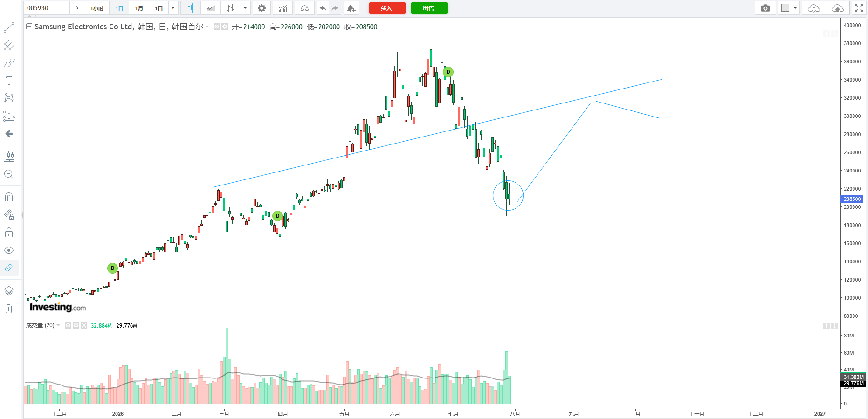
Task: Click the D marker near 四月
Action: coord(277,216)
